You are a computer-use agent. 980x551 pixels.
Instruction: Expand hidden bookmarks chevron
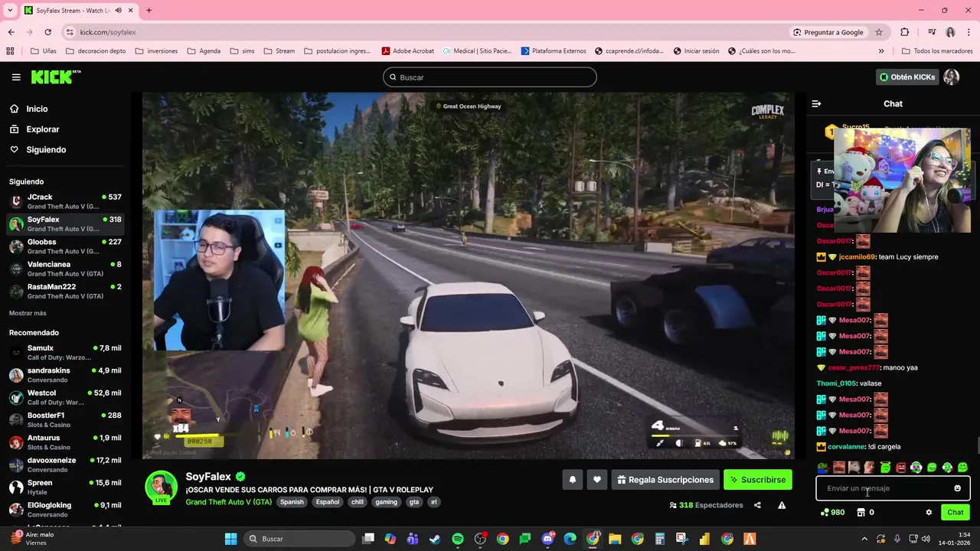tap(881, 51)
